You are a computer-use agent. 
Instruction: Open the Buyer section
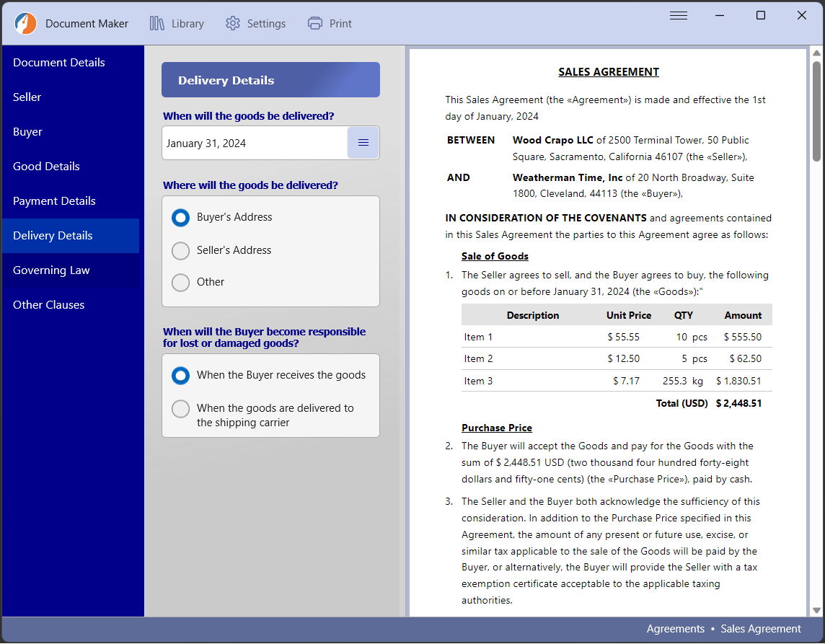coord(71,131)
